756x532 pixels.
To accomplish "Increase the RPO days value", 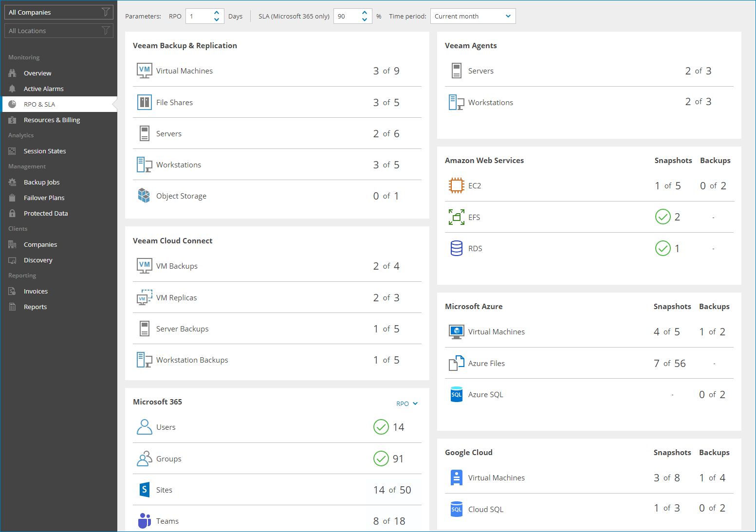I will (217, 13).
